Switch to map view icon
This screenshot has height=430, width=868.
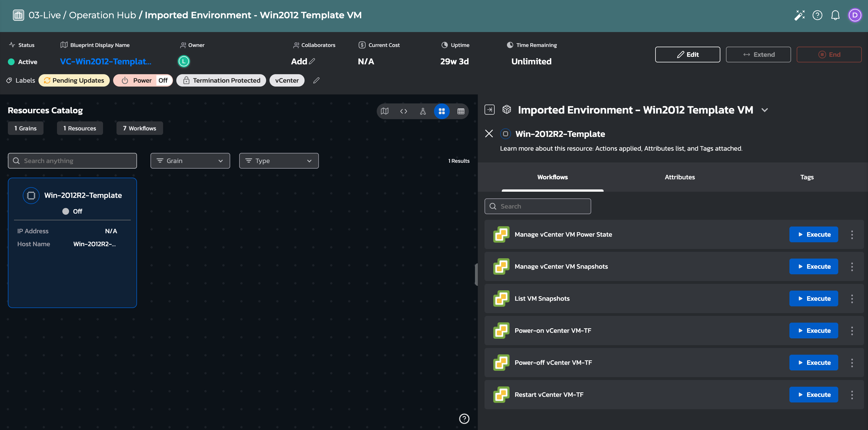[385, 111]
